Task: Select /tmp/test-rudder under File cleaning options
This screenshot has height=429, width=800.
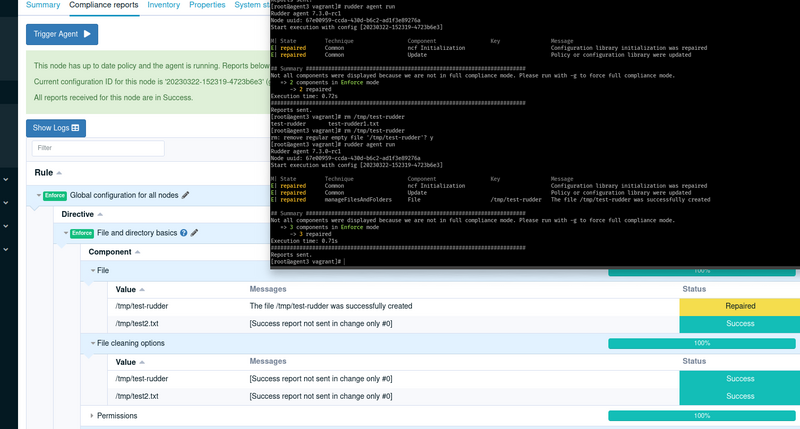Action: tap(142, 378)
